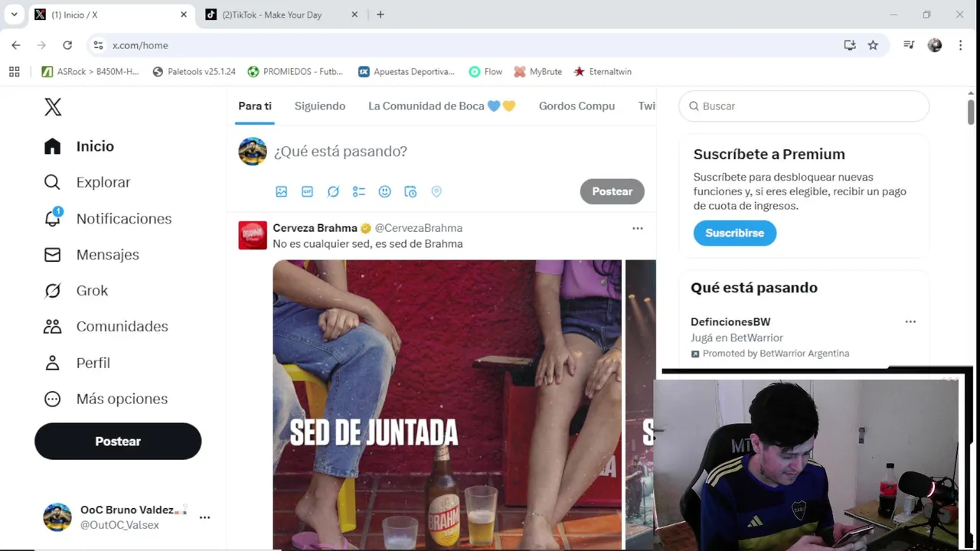This screenshot has width=980, height=551.
Task: Open Perfil page
Action: (77, 363)
